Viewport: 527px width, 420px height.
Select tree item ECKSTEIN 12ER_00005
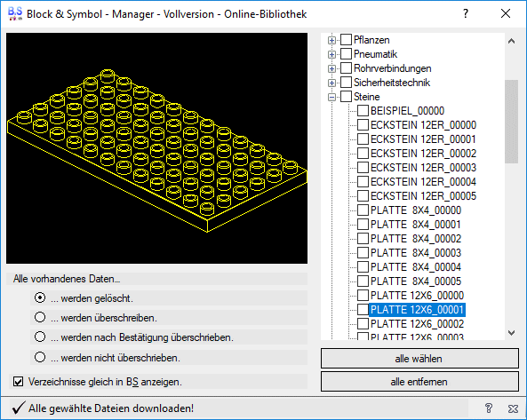(423, 196)
